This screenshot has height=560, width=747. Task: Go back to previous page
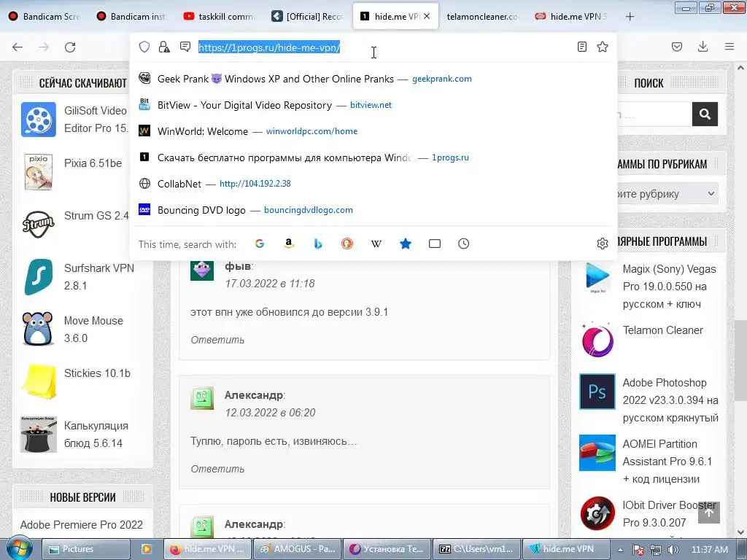(x=18, y=47)
